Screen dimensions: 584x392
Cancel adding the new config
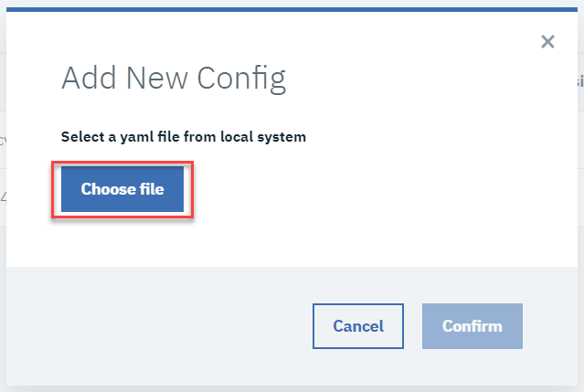tap(358, 326)
